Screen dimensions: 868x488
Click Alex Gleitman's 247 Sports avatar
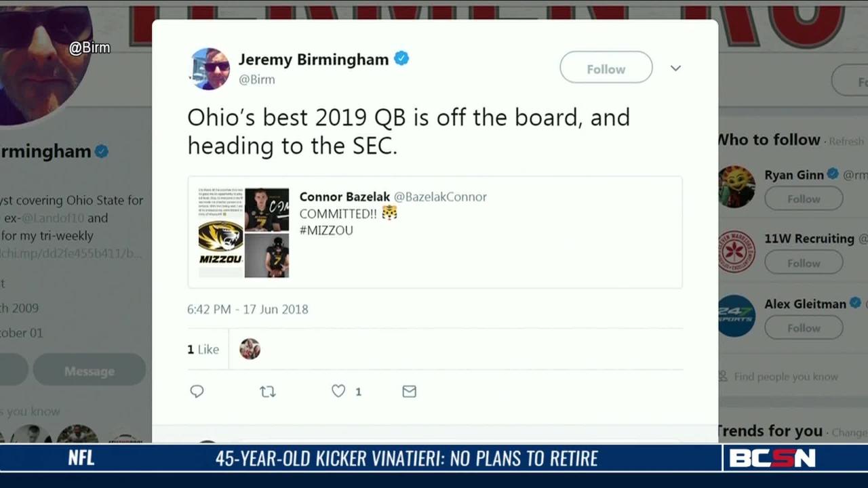point(736,316)
